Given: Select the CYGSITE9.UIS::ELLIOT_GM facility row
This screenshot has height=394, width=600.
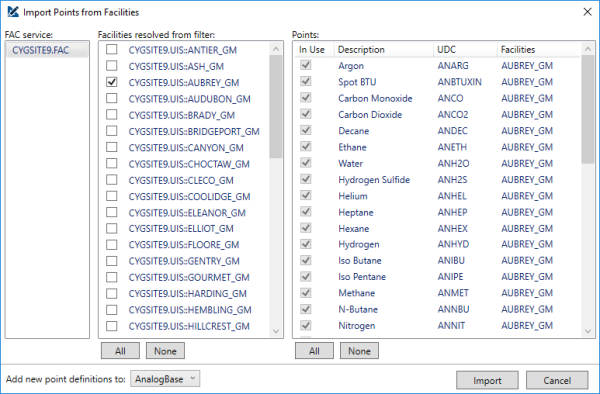Looking at the screenshot, I should [181, 228].
